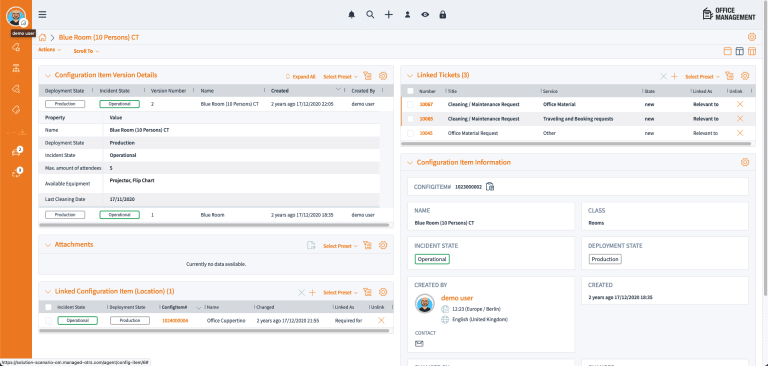Image resolution: width=768 pixels, height=366 pixels.
Task: Open the notifications bell icon
Action: coord(352,15)
